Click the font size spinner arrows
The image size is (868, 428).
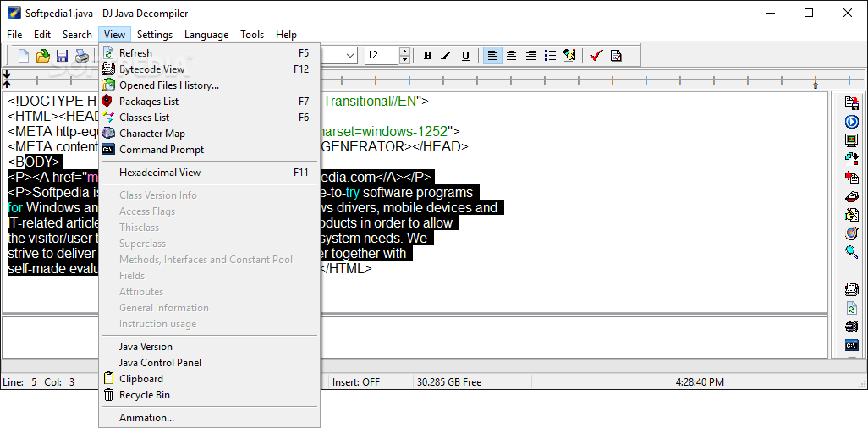tap(404, 55)
